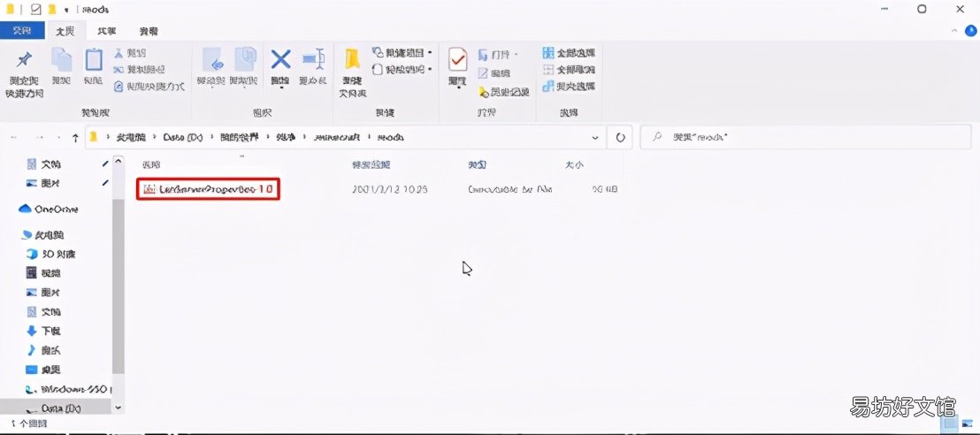Open the Quick Access Toolbar customize dropdown
The width and height of the screenshot is (980, 435).
click(x=65, y=10)
